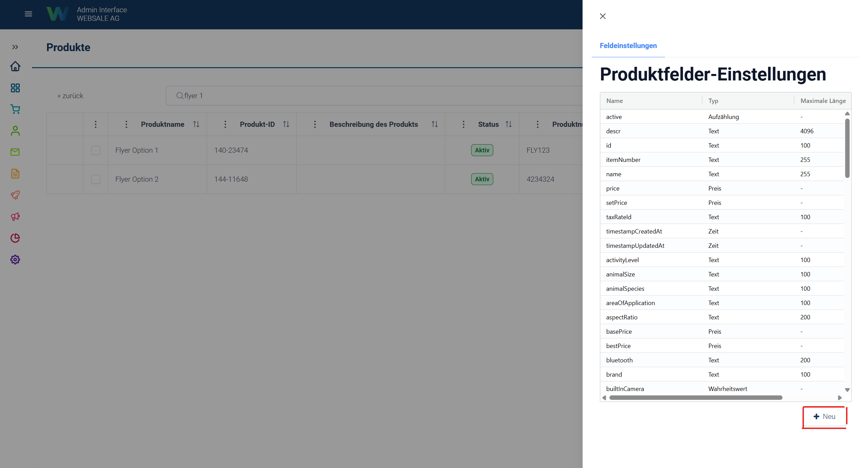The height and width of the screenshot is (468, 868).
Task: Click the Neu button
Action: 824,417
